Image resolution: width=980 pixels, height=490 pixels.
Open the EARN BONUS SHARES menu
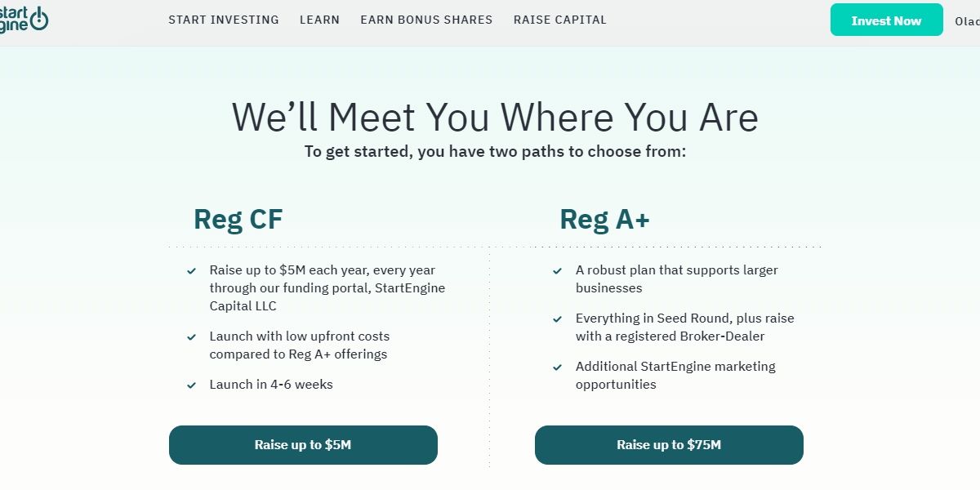425,20
